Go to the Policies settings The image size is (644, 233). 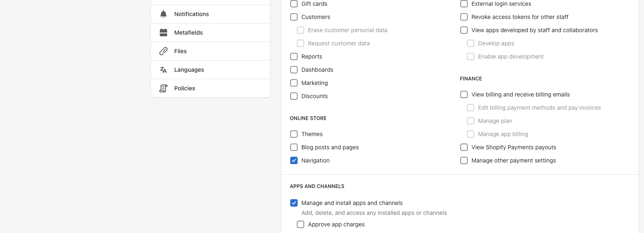click(x=211, y=88)
